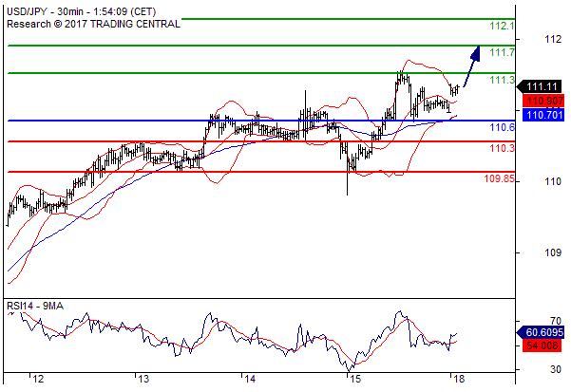The height and width of the screenshot is (392, 571).
Task: Click the 110 price axis label
Action: 553,181
